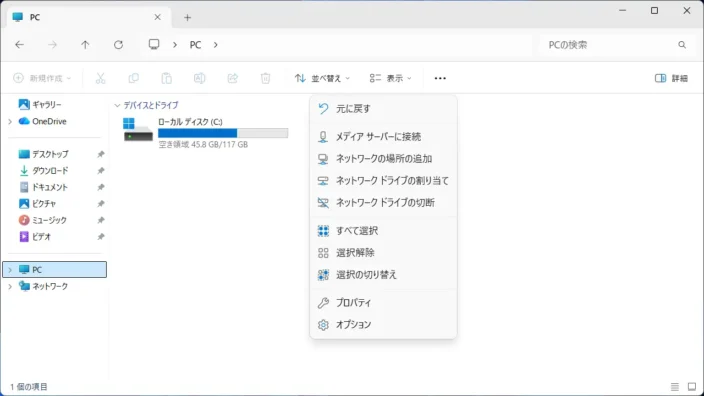Go up one level with up arrow
This screenshot has width=704, height=396.
pos(85,44)
